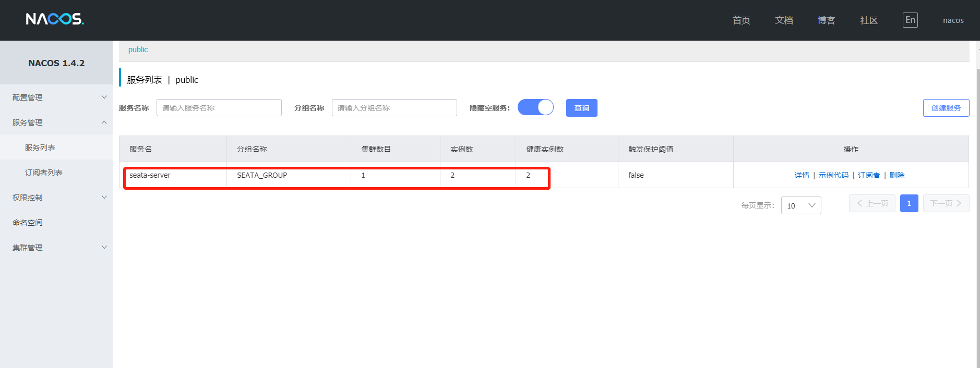Viewport: 980px width, 368px height.
Task: Select 服务列表 in the sidebar
Action: coord(56,148)
